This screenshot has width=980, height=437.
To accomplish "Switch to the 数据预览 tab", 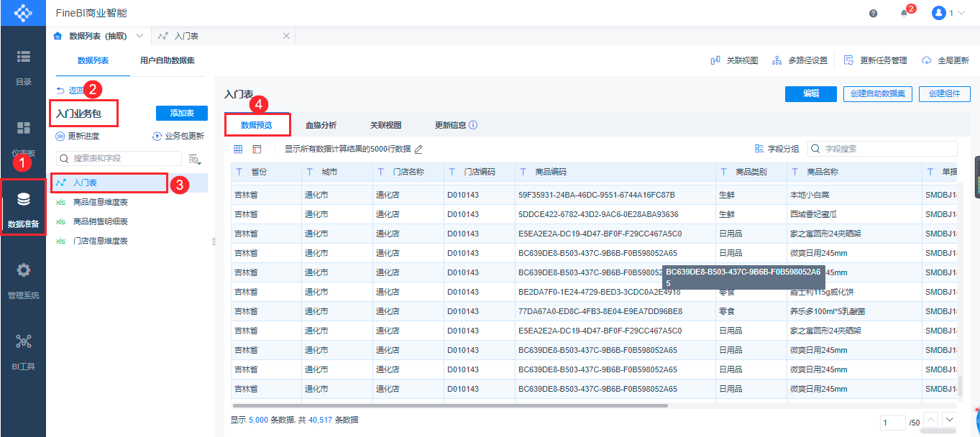I will (257, 124).
